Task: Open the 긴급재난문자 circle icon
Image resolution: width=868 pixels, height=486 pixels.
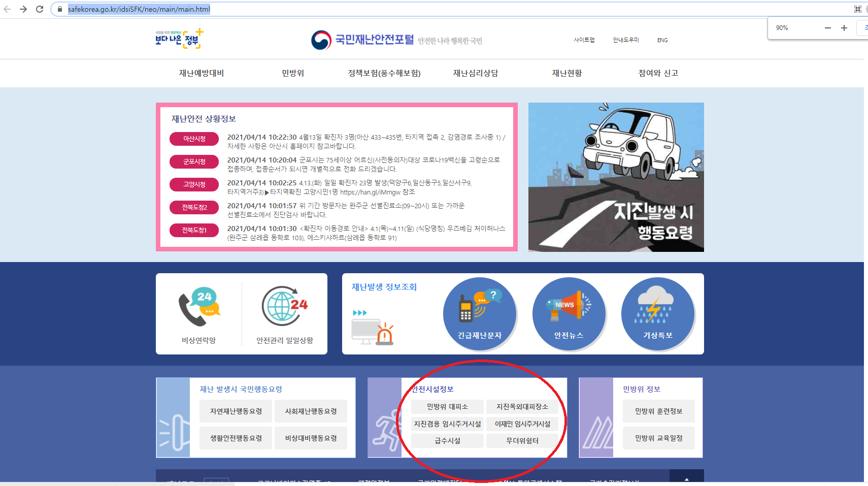Action: (480, 314)
